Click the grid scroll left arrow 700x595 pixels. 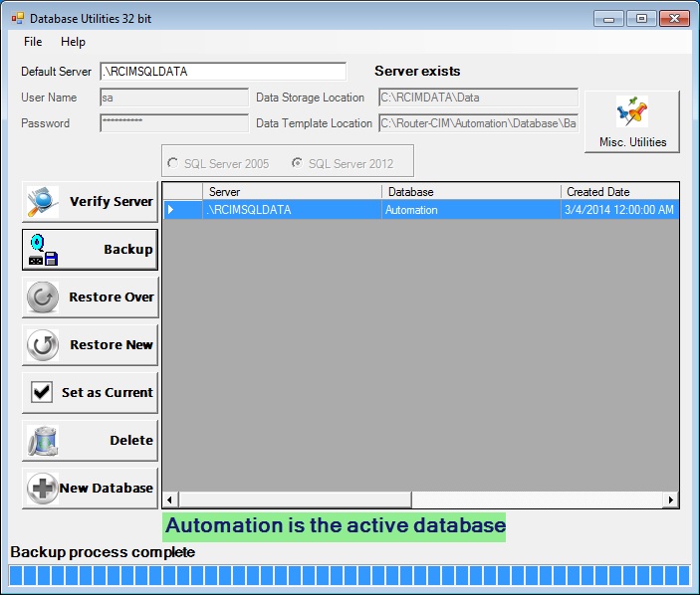[x=169, y=499]
